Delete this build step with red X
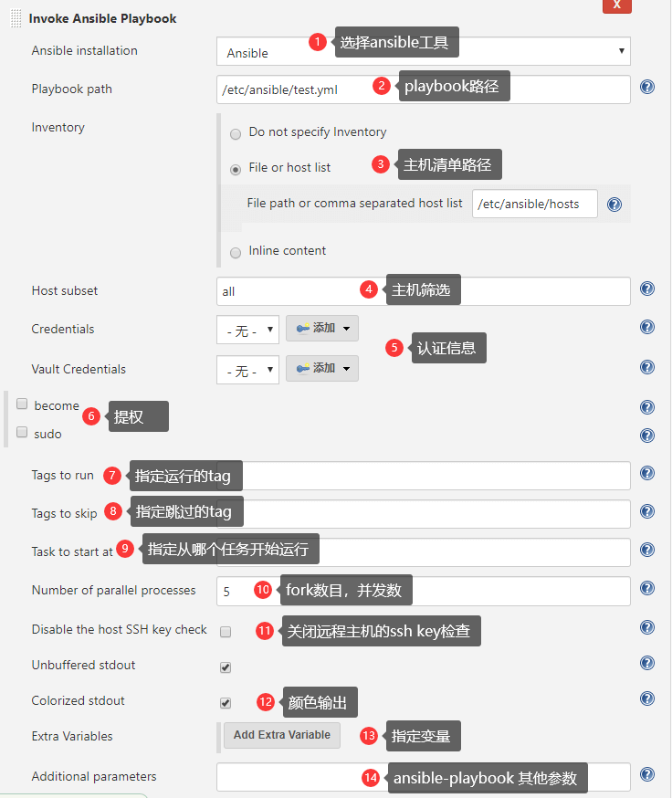This screenshot has height=798, width=672. coord(617,5)
